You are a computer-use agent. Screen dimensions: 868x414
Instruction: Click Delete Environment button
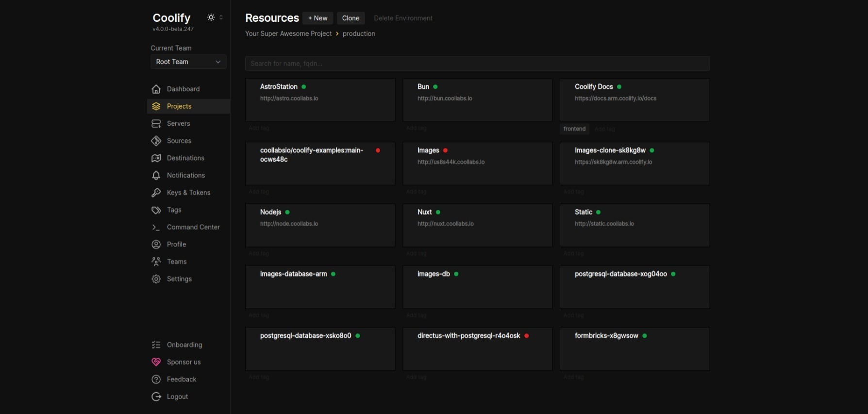coord(403,18)
